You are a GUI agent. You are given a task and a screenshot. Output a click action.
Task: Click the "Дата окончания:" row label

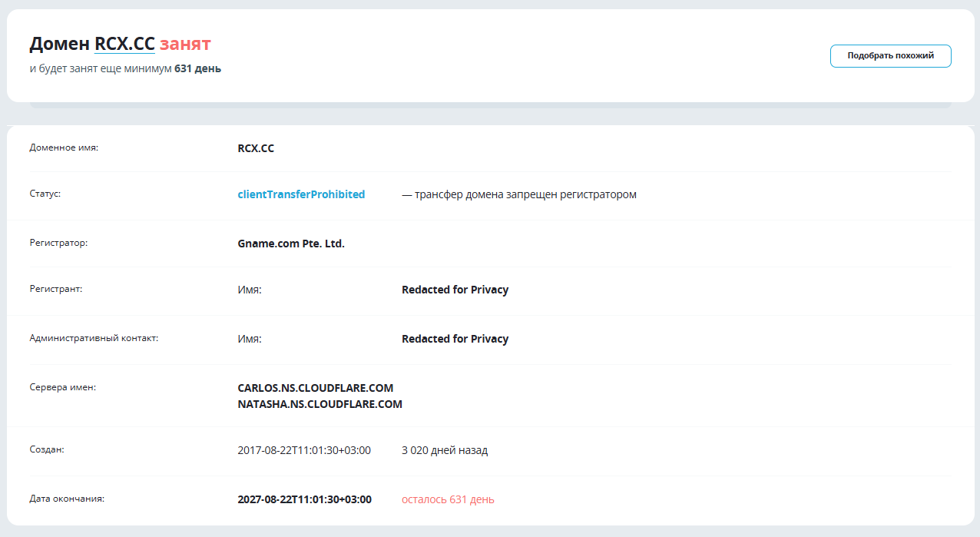coord(67,498)
